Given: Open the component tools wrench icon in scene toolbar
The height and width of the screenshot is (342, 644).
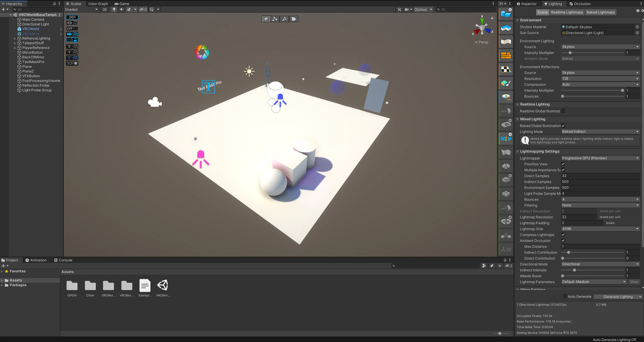Looking at the screenshot, I should [399, 9].
